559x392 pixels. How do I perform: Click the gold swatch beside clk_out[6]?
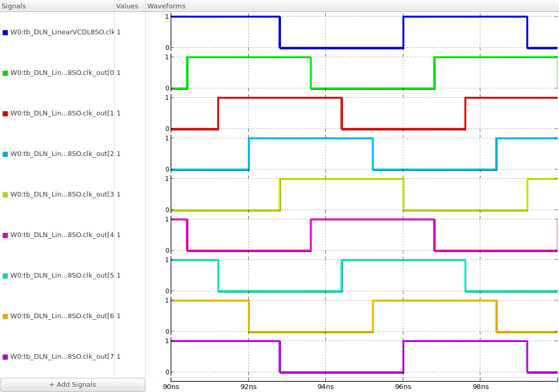click(x=5, y=316)
